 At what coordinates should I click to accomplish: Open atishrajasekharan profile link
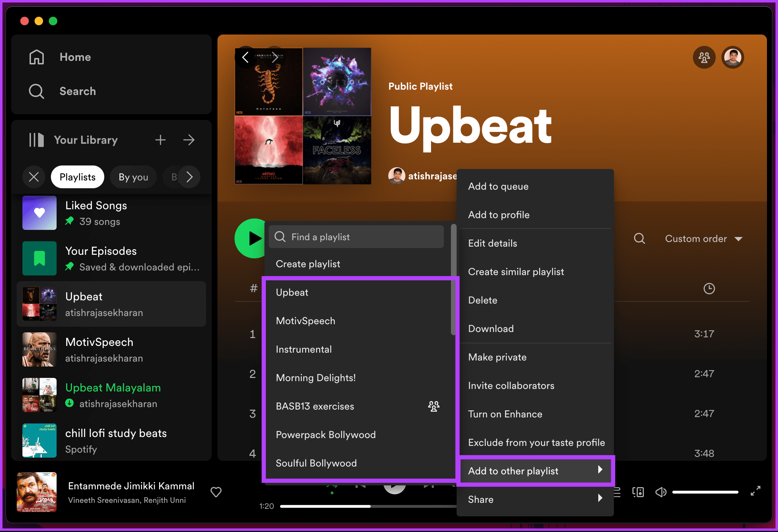[432, 176]
